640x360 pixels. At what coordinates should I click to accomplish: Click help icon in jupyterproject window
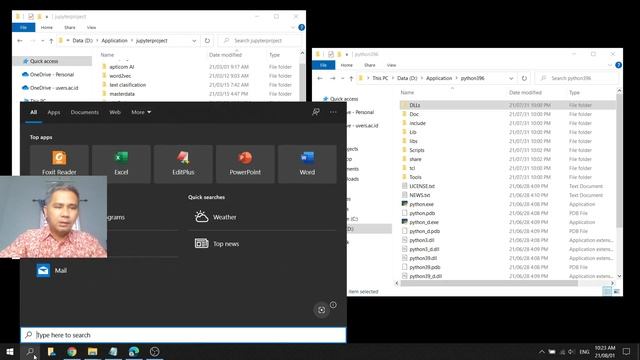(302, 27)
